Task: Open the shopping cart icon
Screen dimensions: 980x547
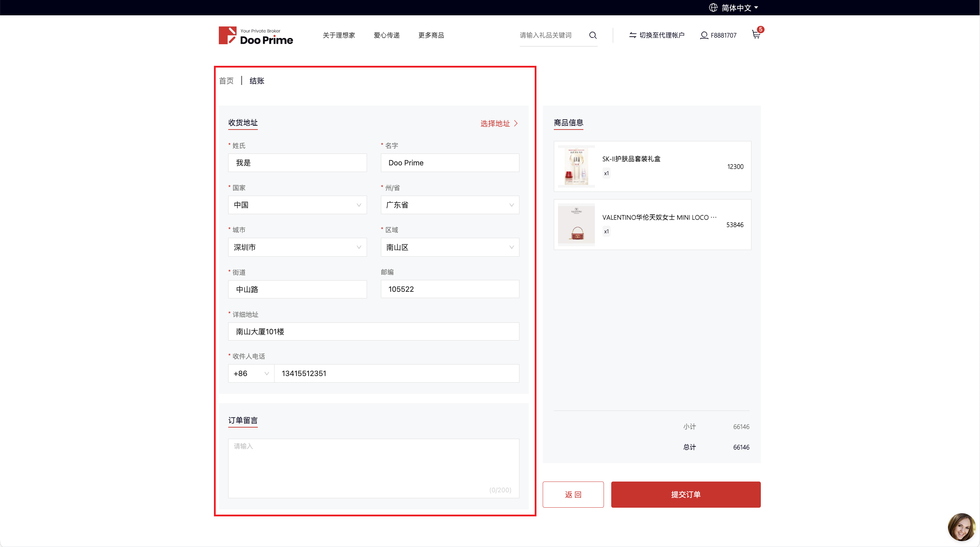Action: point(756,35)
